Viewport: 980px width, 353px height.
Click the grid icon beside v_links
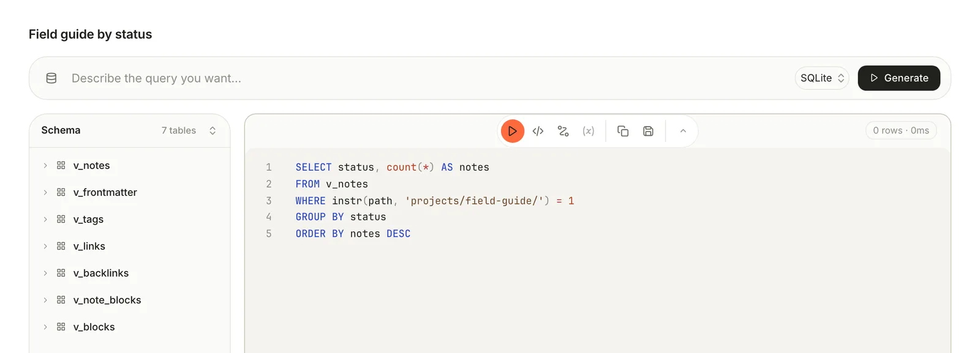click(61, 246)
